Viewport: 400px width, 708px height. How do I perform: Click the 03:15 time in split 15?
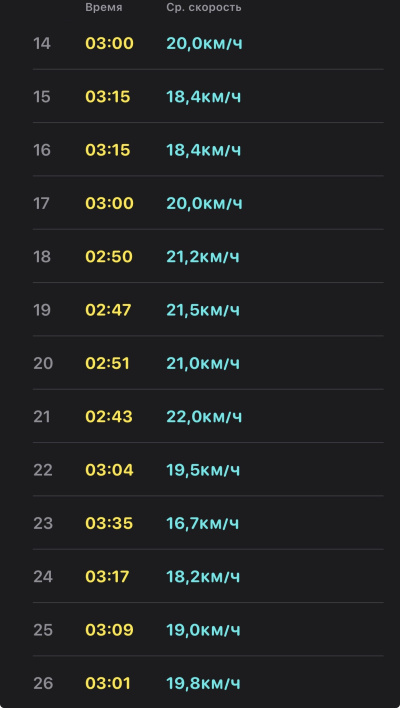pyautogui.click(x=108, y=97)
